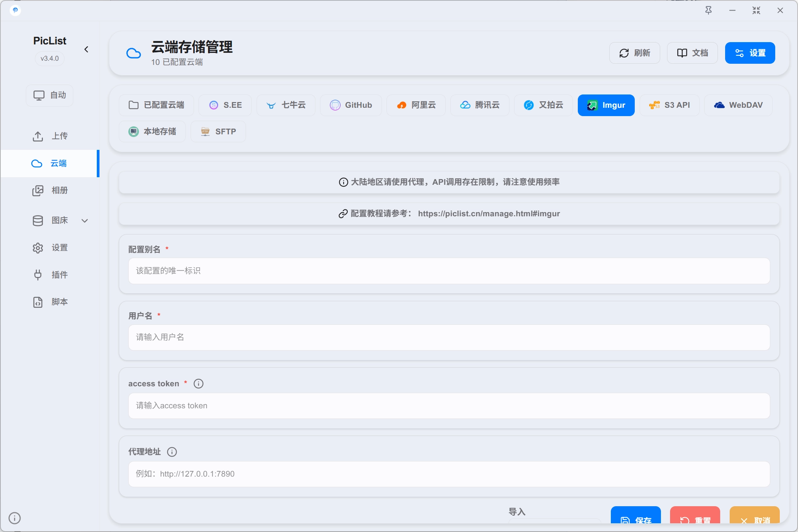Click the orange 取消 cancel button
The width and height of the screenshot is (798, 532).
pyautogui.click(x=754, y=515)
